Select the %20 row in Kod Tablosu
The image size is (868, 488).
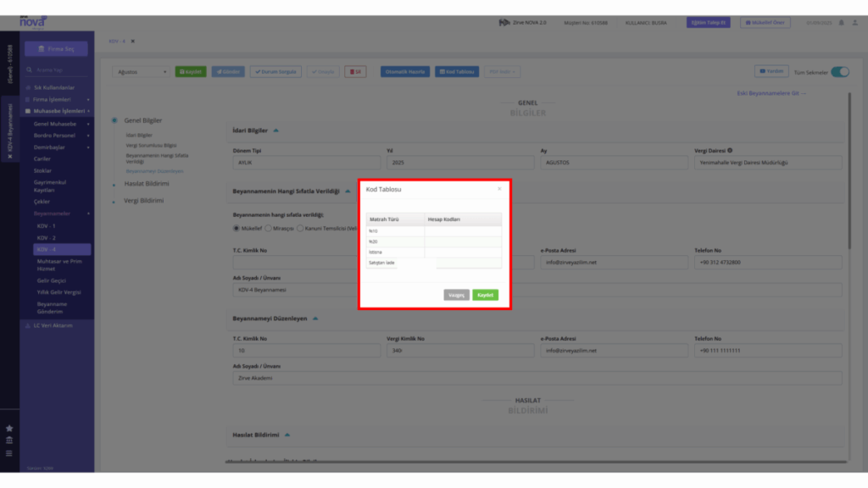pos(433,241)
